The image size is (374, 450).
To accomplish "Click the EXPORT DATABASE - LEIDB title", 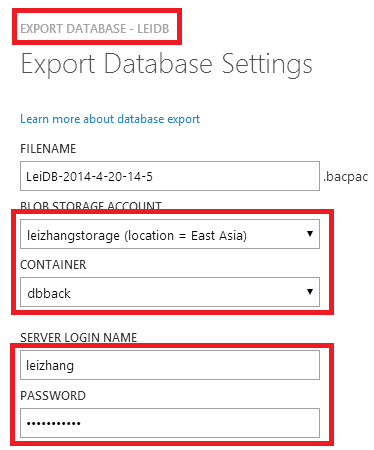I will pyautogui.click(x=95, y=29).
